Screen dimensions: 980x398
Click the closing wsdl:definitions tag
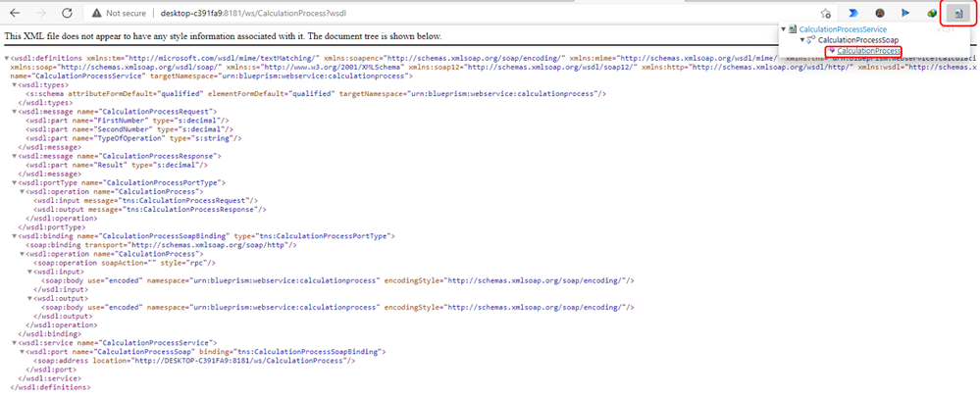pyautogui.click(x=50, y=387)
